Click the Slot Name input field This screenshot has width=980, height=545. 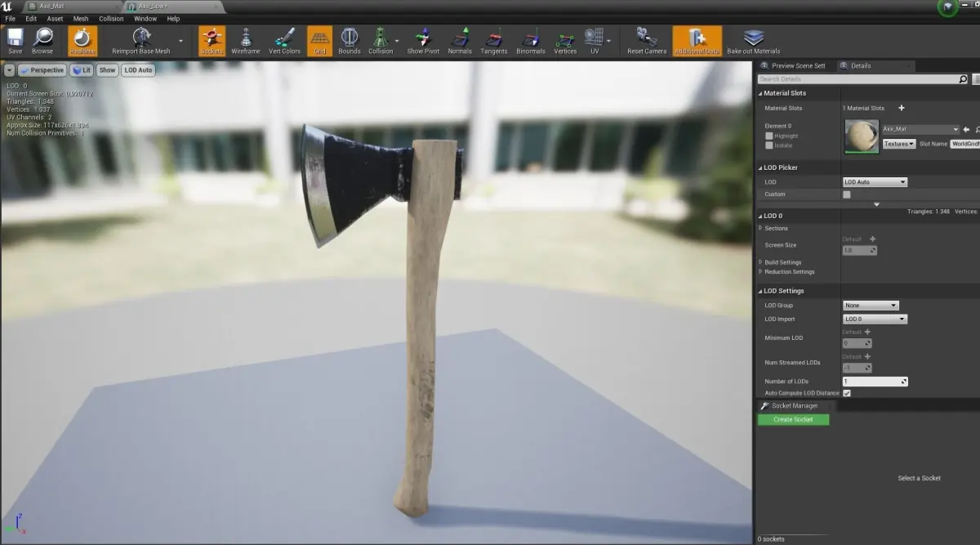[964, 144]
